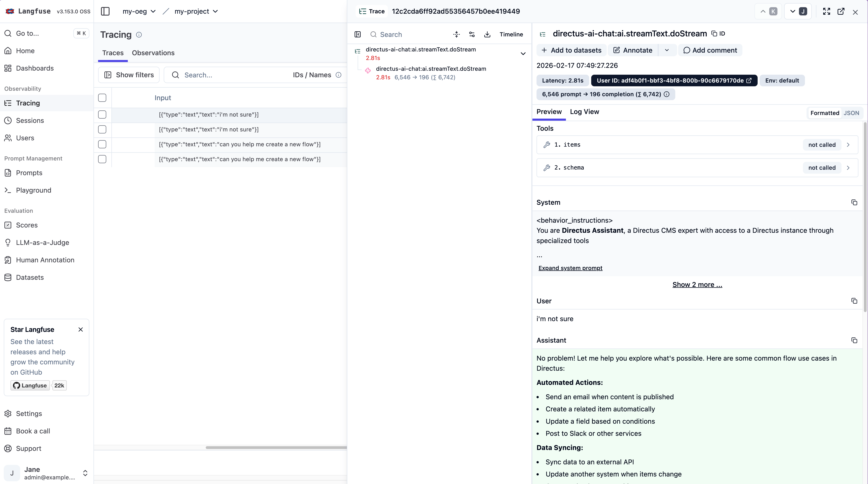
Task: Collapse the trace tree panel sidebar
Action: point(357,34)
